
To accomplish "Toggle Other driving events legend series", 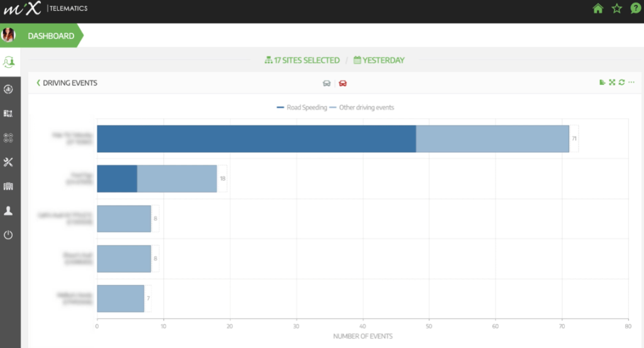I will click(362, 108).
